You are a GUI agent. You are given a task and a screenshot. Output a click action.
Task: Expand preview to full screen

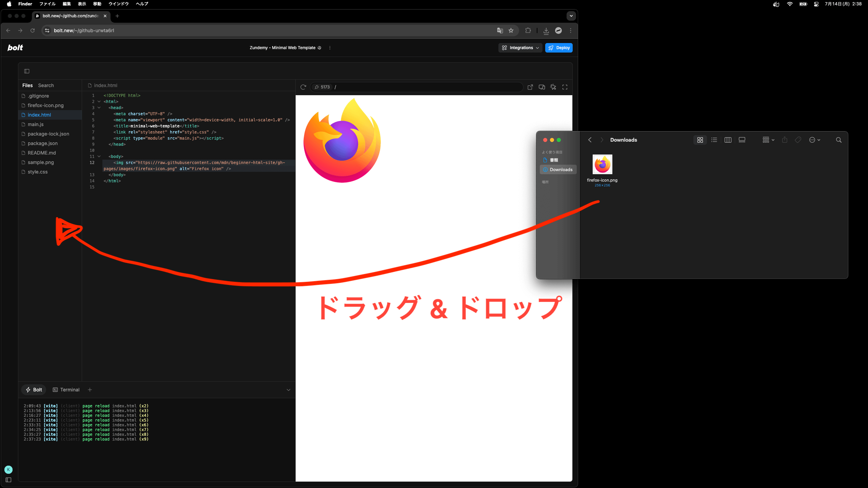pyautogui.click(x=565, y=87)
